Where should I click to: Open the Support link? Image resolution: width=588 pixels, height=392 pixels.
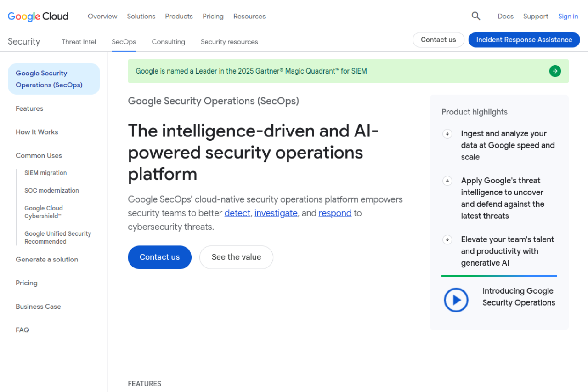click(536, 16)
